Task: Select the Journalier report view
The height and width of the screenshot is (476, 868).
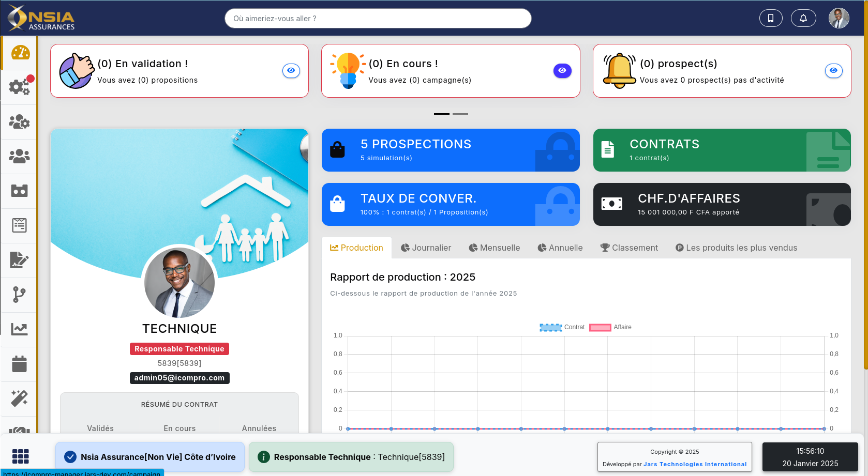Action: click(x=426, y=248)
